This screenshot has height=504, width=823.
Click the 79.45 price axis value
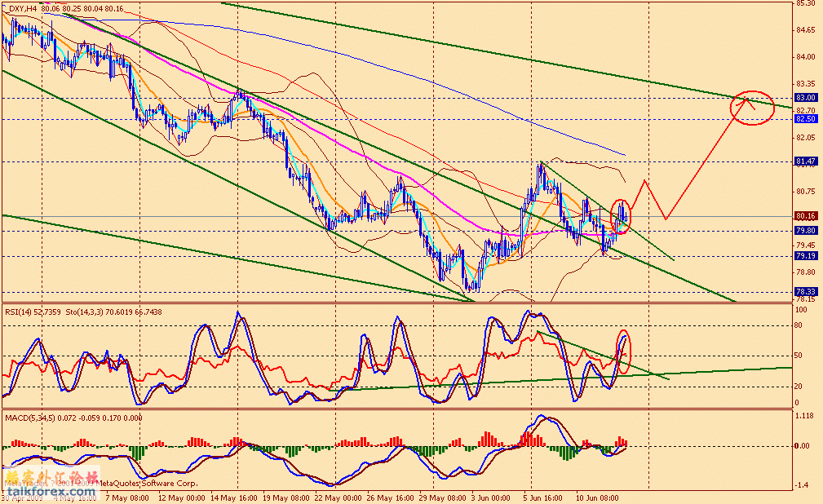pos(806,245)
